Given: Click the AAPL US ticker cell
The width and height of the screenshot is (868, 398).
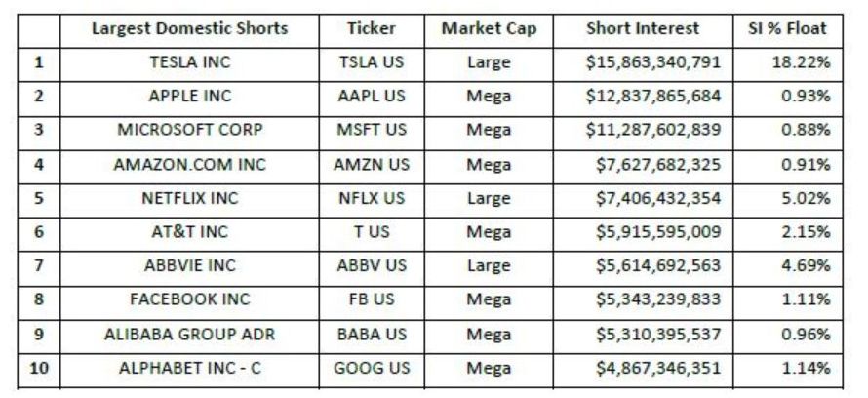Looking at the screenshot, I should click(x=372, y=98).
